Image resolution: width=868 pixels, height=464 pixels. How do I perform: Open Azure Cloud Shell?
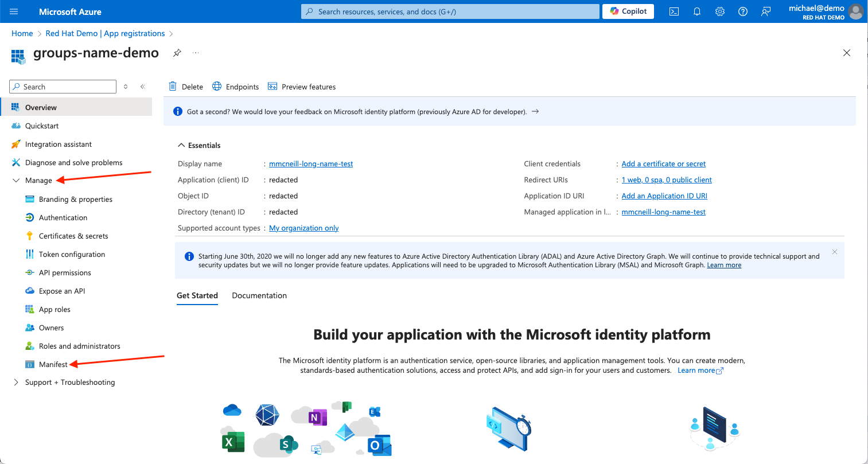tap(674, 11)
